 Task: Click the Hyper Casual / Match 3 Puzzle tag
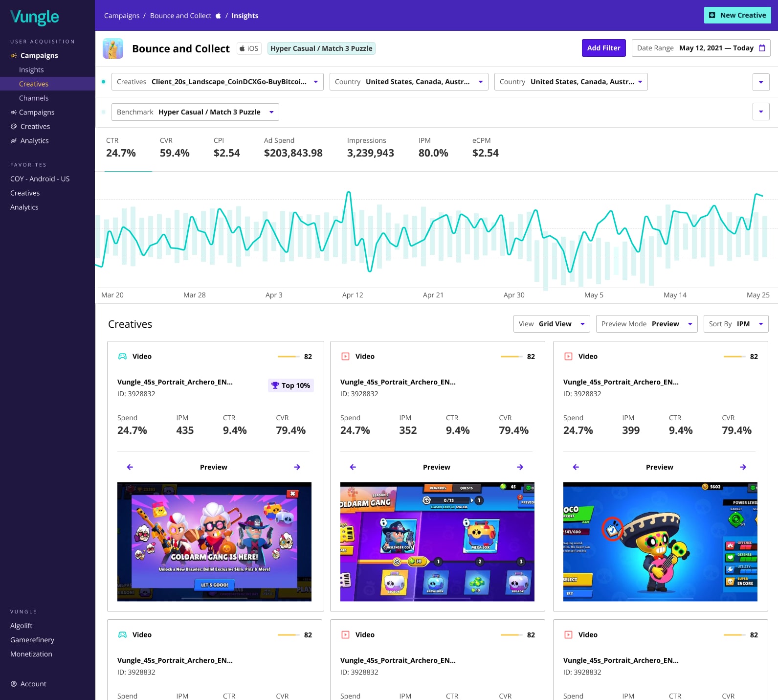click(x=321, y=48)
